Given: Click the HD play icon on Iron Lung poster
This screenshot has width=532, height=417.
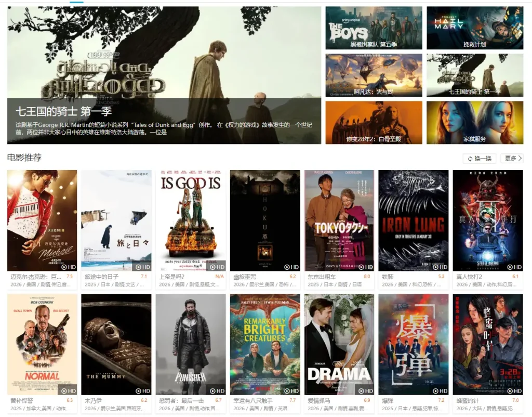Looking at the screenshot, I should pyautogui.click(x=440, y=267).
